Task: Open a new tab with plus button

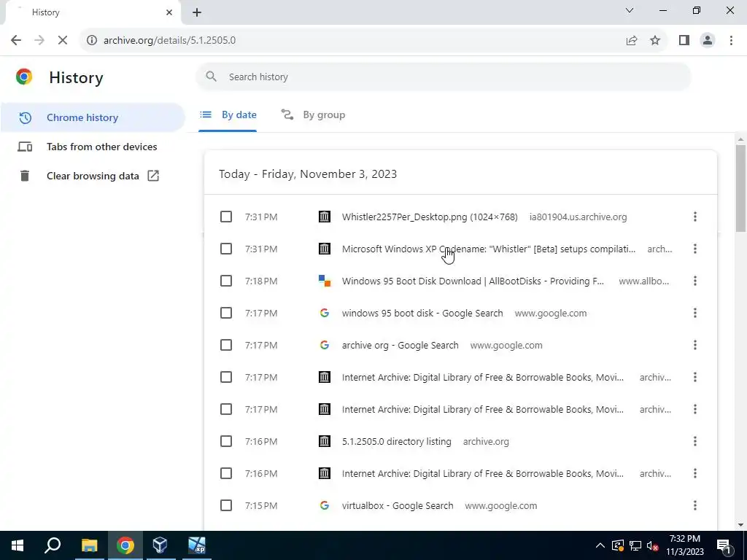Action: 197,12
